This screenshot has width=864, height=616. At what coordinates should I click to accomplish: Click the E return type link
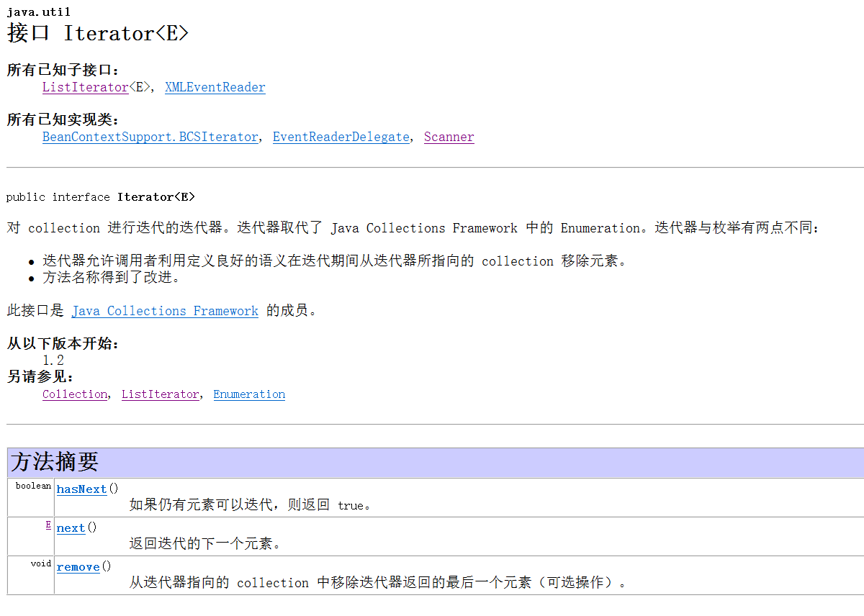click(48, 525)
